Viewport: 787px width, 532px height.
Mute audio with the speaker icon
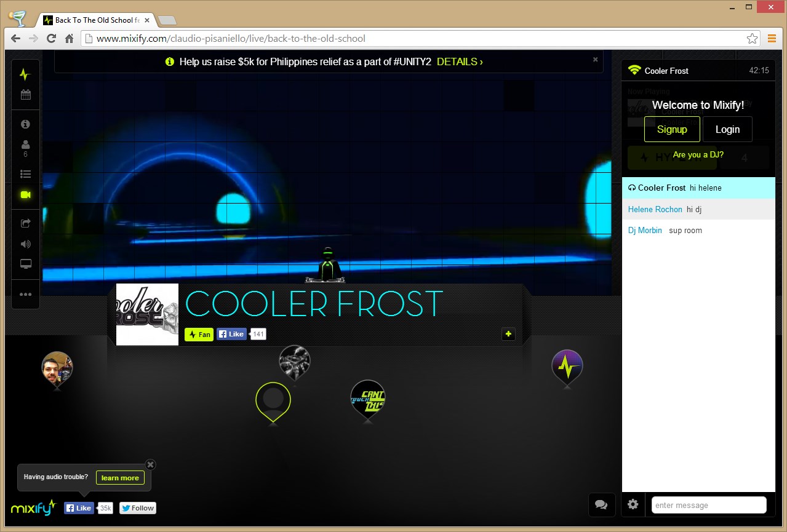pos(25,244)
